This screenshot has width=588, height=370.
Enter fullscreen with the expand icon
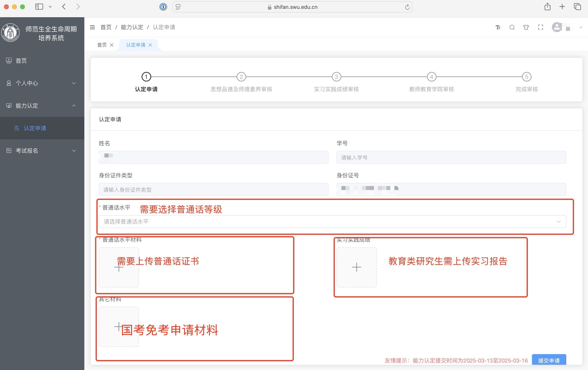[540, 27]
